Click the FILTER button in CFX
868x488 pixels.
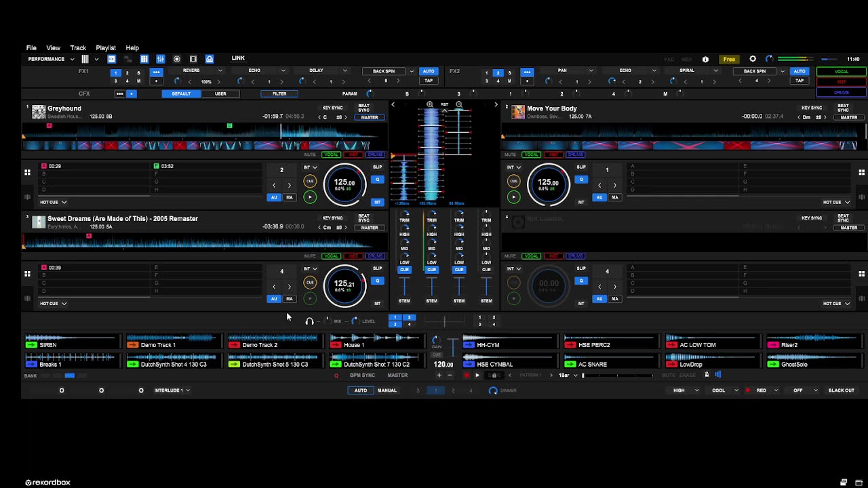(x=279, y=94)
